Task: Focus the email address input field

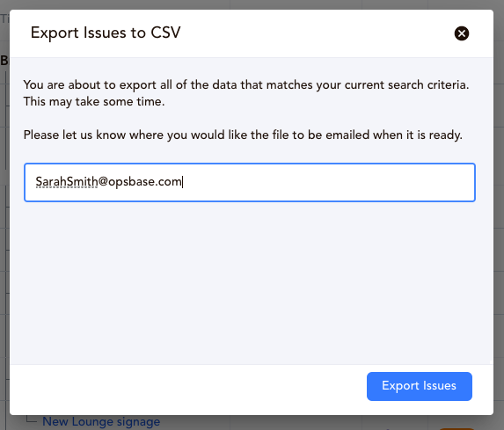Action: click(x=250, y=182)
